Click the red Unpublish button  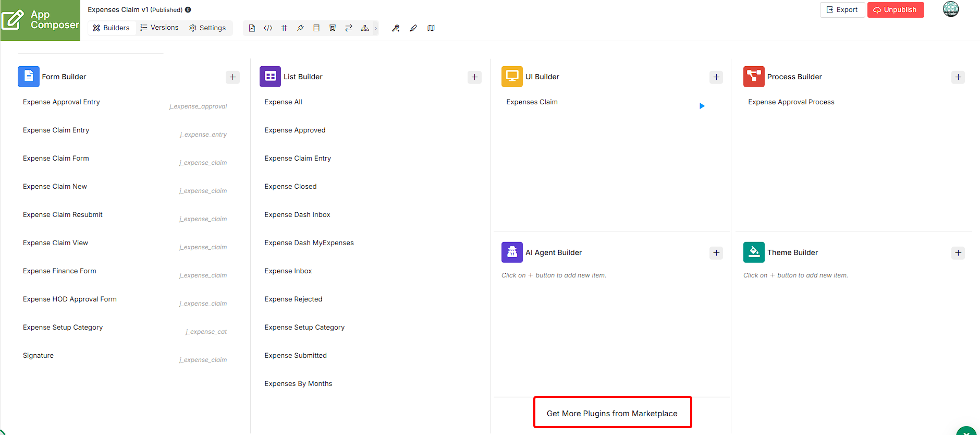(x=896, y=10)
